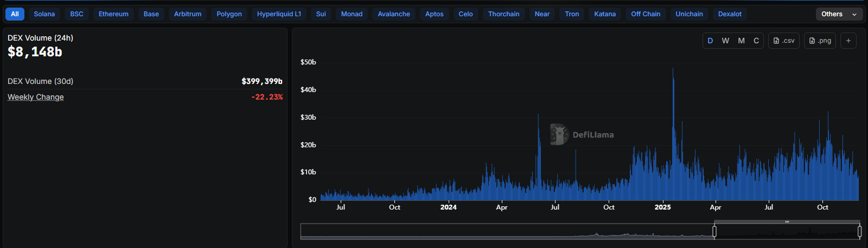Select the All chains tab
The width and height of the screenshot is (868, 248).
(x=15, y=14)
